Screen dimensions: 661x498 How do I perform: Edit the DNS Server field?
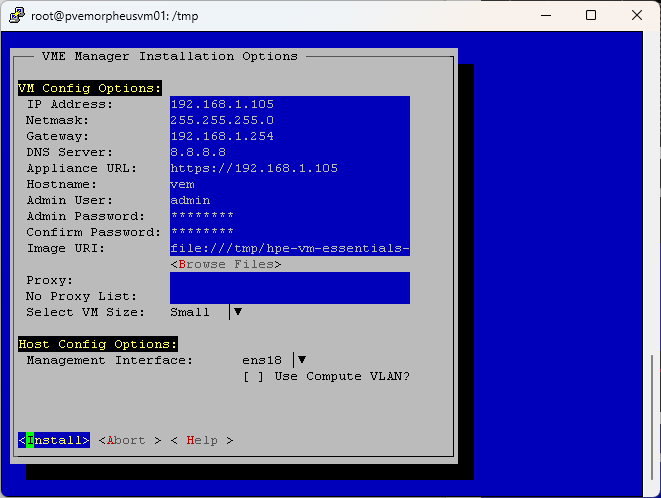click(289, 152)
